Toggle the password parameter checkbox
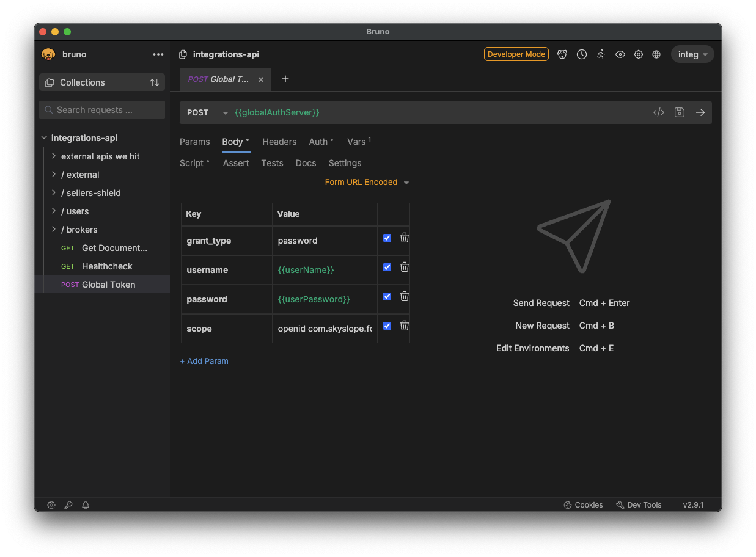 point(387,296)
